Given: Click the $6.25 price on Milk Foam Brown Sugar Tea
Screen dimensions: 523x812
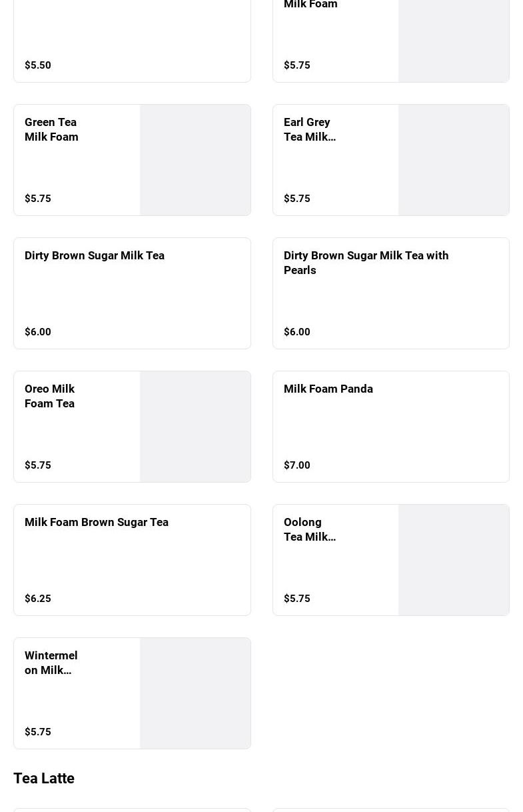Looking at the screenshot, I should pyautogui.click(x=38, y=599).
